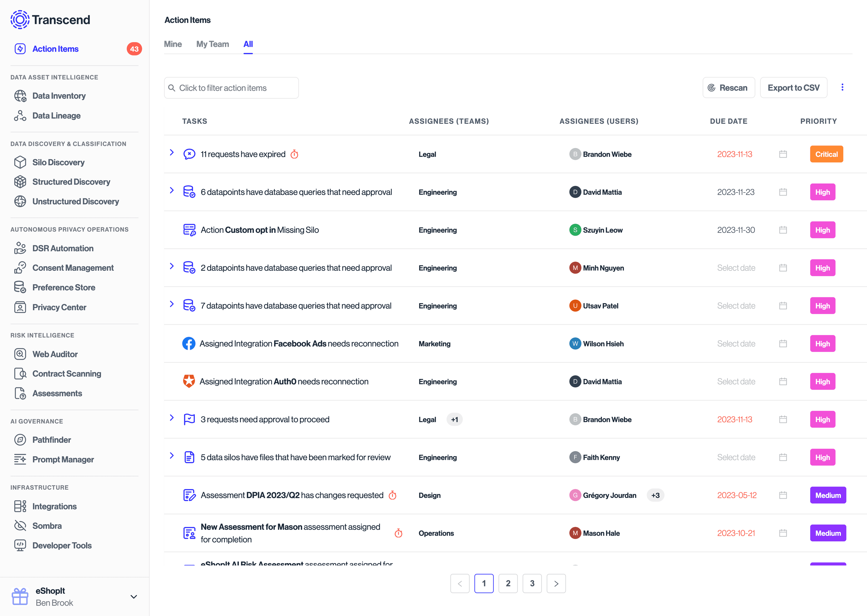Image resolution: width=867 pixels, height=616 pixels.
Task: Click the Sombra hidden-eye icon
Action: pos(20,526)
